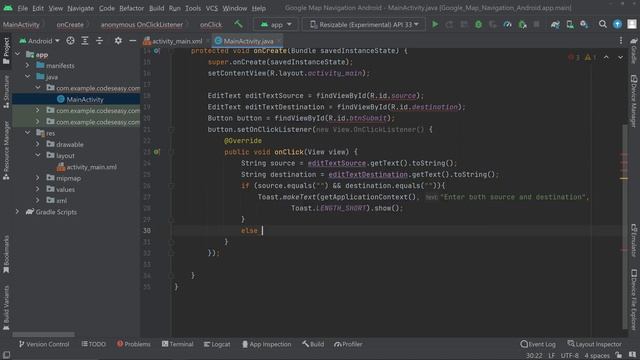This screenshot has height=360, width=640.
Task: Click the read-only lock icon in status bar
Action: click(x=619, y=355)
